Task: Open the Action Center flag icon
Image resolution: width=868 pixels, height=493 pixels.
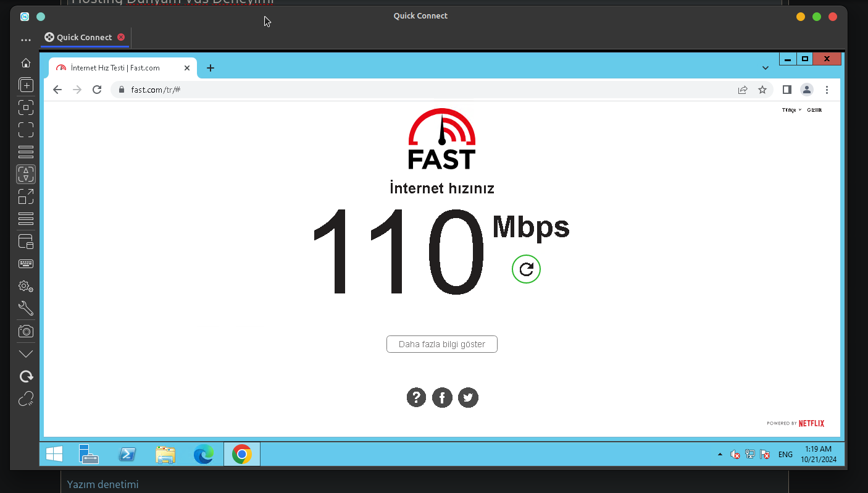Action: coord(765,455)
